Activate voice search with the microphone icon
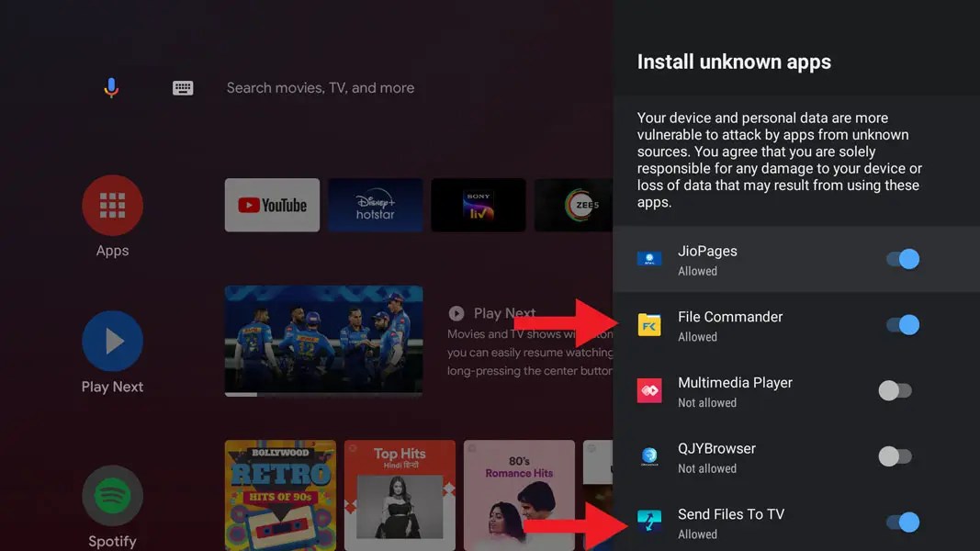Viewport: 980px width, 551px height. click(110, 87)
